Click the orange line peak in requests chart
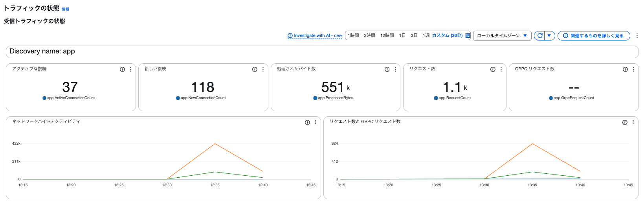This screenshot has width=644, height=204. click(x=532, y=144)
